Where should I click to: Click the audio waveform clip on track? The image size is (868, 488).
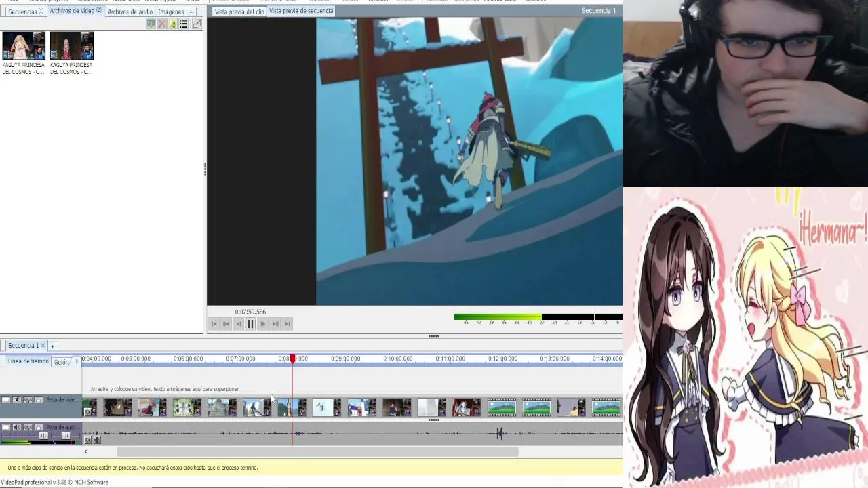tap(353, 433)
